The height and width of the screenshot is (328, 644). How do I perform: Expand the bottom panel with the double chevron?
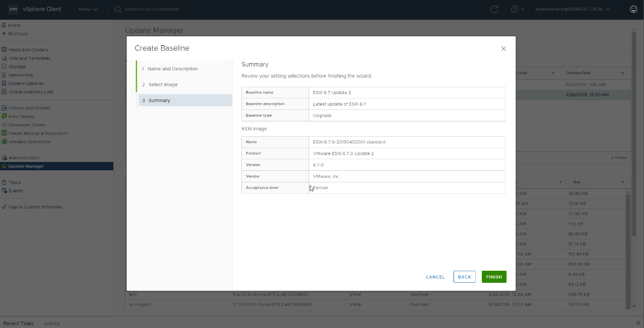coord(638,323)
